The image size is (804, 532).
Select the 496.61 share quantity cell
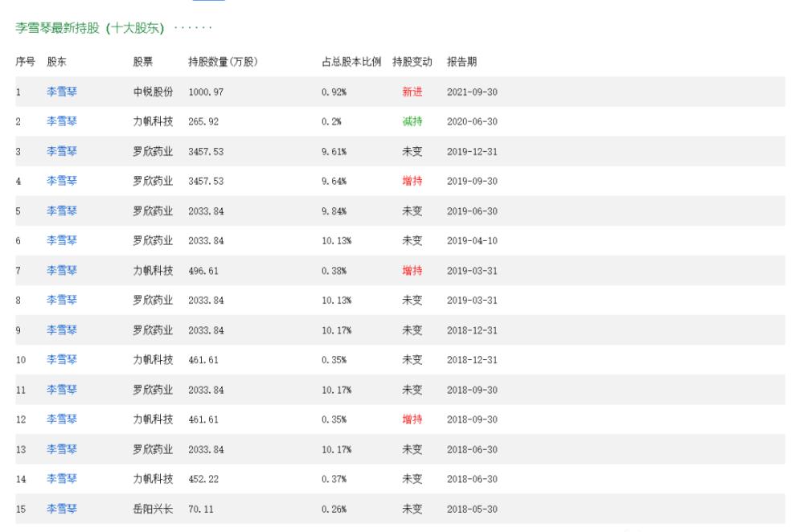pyautogui.click(x=203, y=271)
